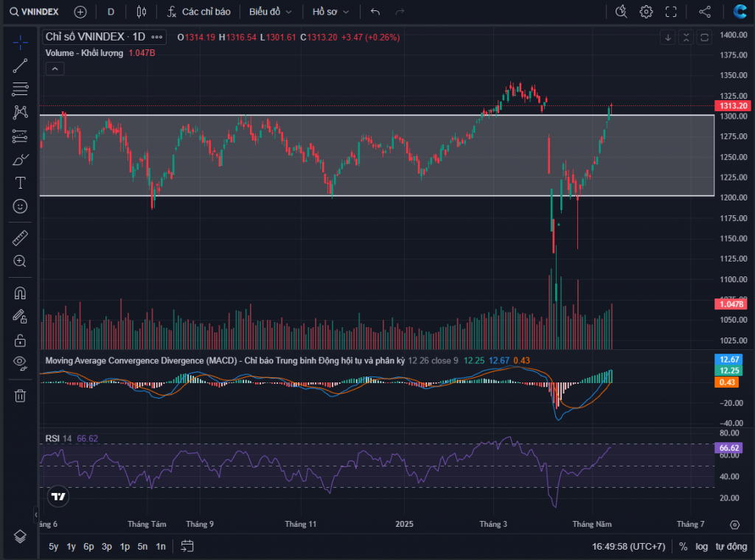755x560 pixels.
Task: Open the go to date calendar
Action: (187, 547)
